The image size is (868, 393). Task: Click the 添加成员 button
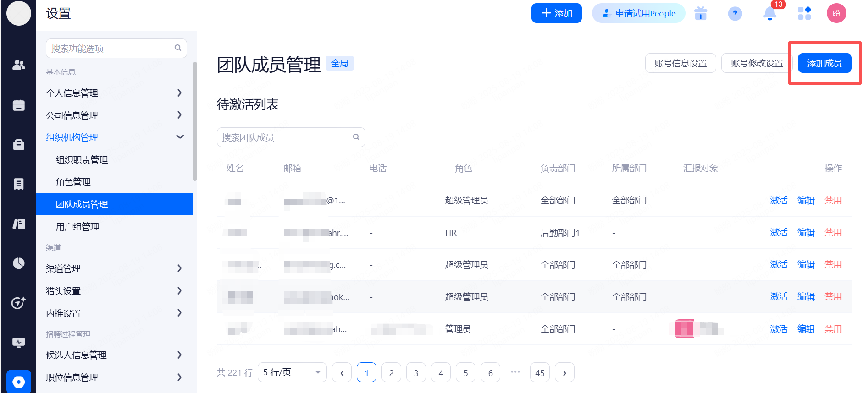click(824, 63)
